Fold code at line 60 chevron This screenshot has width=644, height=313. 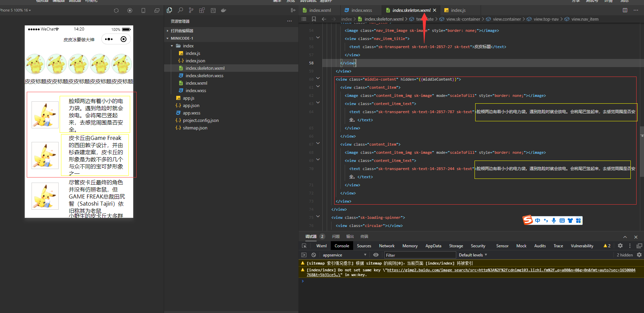click(x=318, y=78)
